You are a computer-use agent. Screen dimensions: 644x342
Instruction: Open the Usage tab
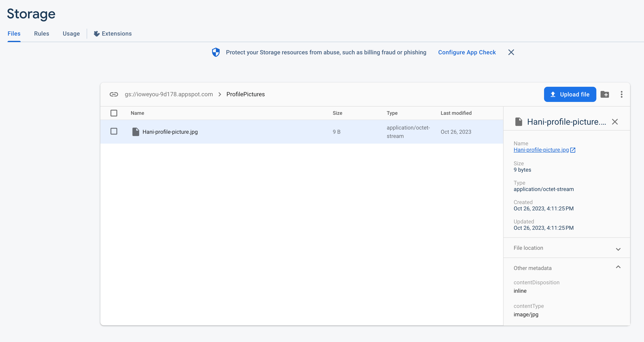click(71, 33)
